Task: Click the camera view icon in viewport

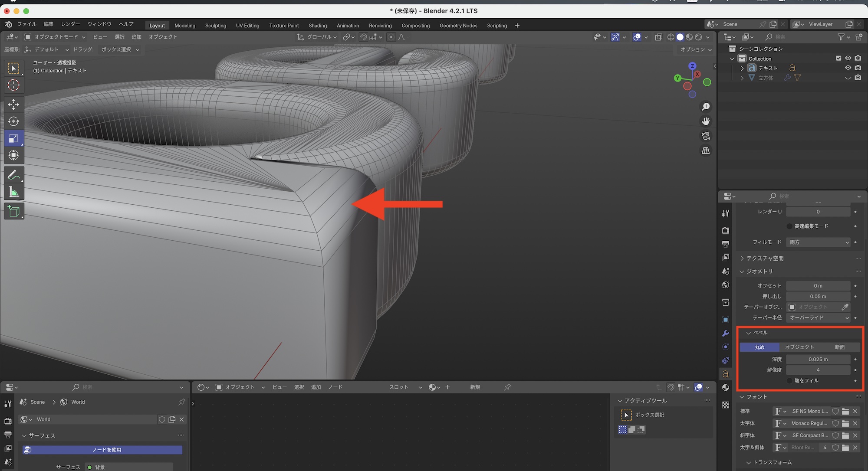Action: tap(706, 136)
